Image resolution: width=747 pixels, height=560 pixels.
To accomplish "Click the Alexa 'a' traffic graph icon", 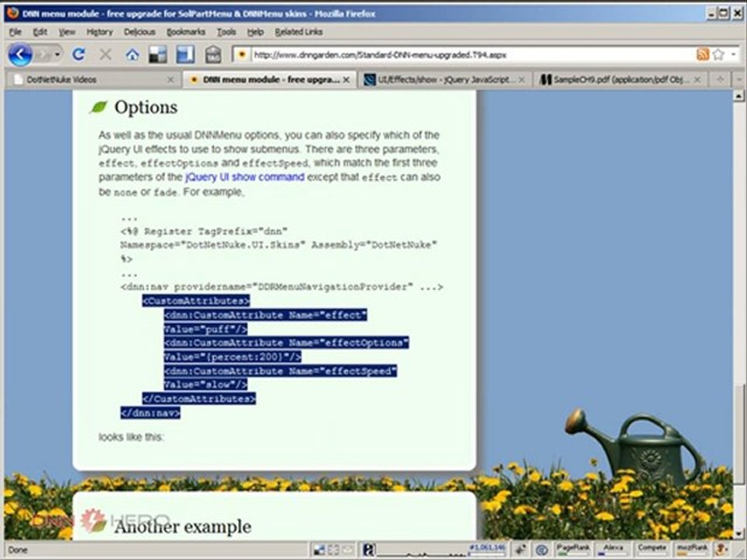I will [368, 550].
